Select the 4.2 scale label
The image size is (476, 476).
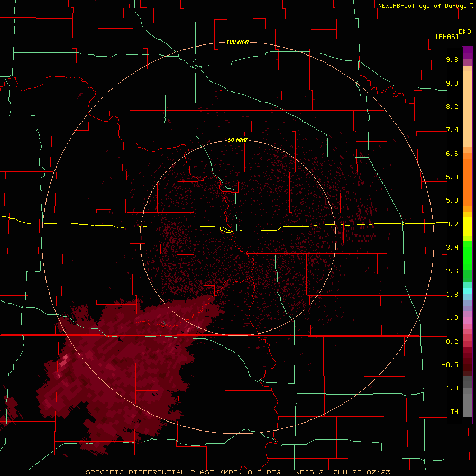[x=452, y=224]
